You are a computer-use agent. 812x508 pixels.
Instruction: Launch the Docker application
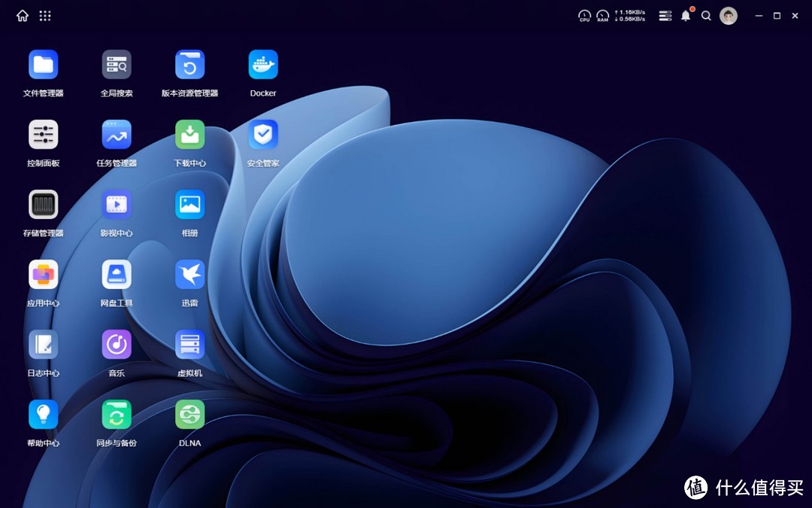coord(263,65)
